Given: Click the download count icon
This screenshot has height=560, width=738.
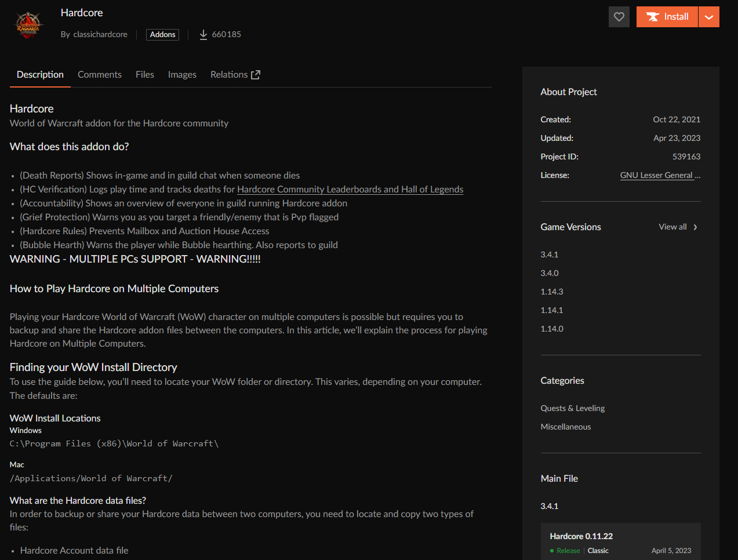Looking at the screenshot, I should pyautogui.click(x=203, y=35).
